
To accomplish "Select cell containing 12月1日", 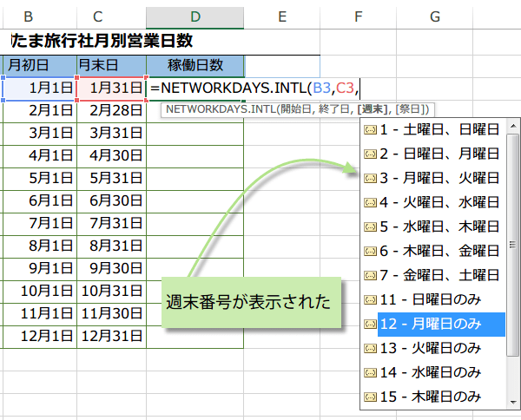I will tap(40, 337).
